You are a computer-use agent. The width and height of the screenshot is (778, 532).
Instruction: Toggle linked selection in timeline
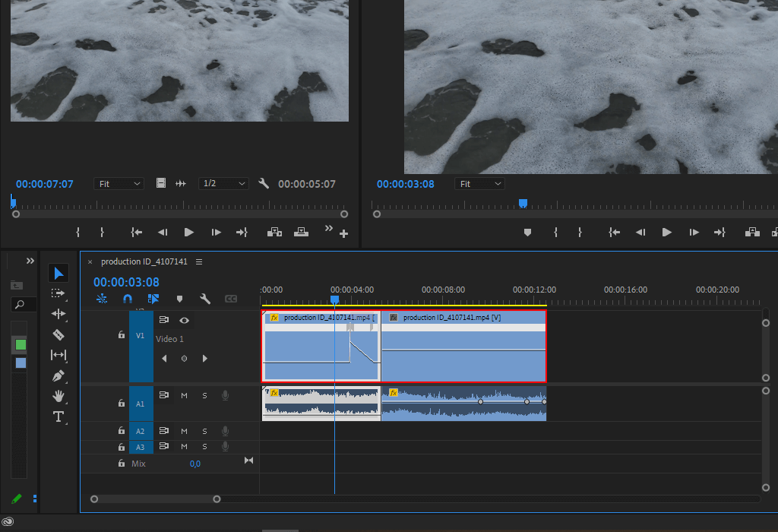click(153, 299)
